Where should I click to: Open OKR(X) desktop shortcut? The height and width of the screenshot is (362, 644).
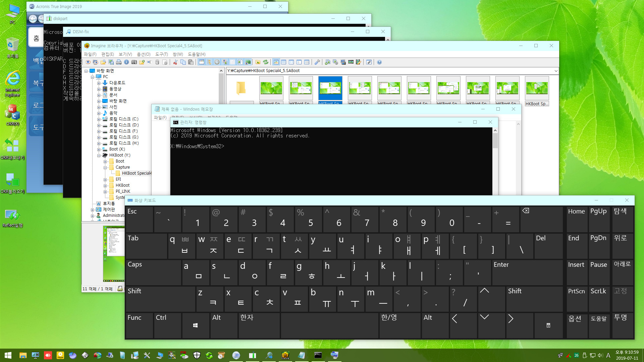pyautogui.click(x=12, y=115)
